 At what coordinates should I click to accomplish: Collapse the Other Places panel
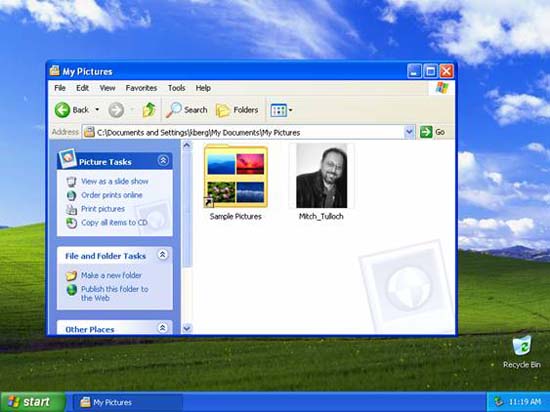point(162,328)
